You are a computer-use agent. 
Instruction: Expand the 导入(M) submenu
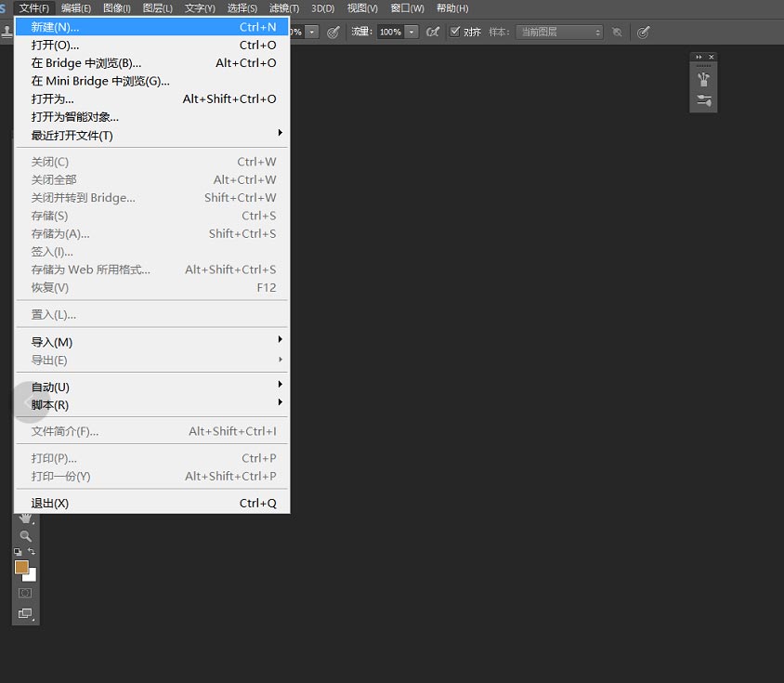[152, 342]
